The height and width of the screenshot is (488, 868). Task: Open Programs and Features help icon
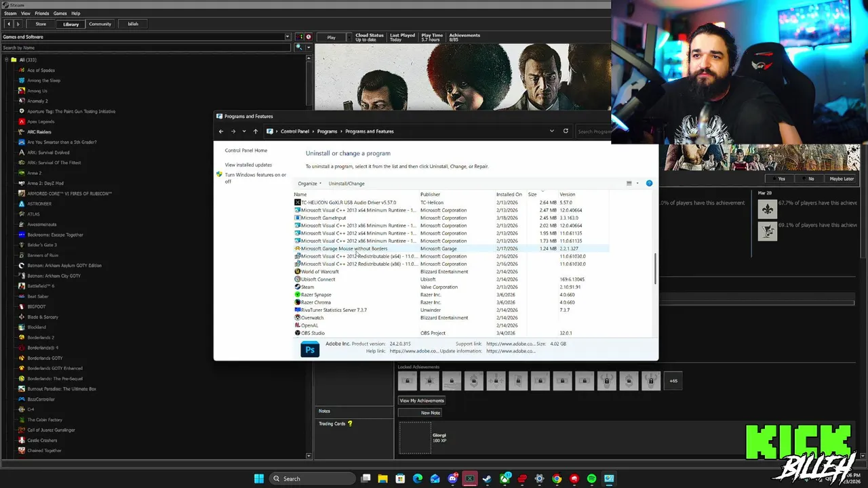pos(649,183)
